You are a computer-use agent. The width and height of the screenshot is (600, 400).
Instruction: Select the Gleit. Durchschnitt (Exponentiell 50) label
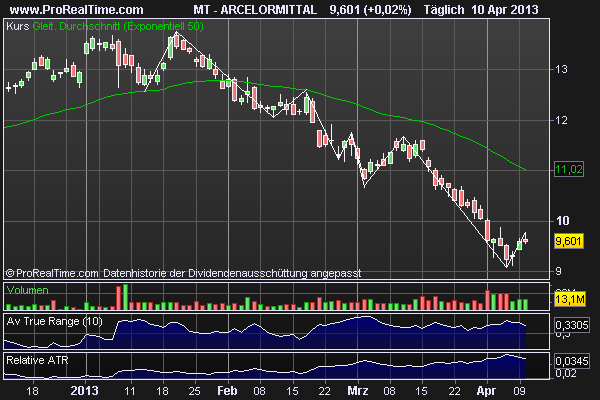click(x=118, y=26)
